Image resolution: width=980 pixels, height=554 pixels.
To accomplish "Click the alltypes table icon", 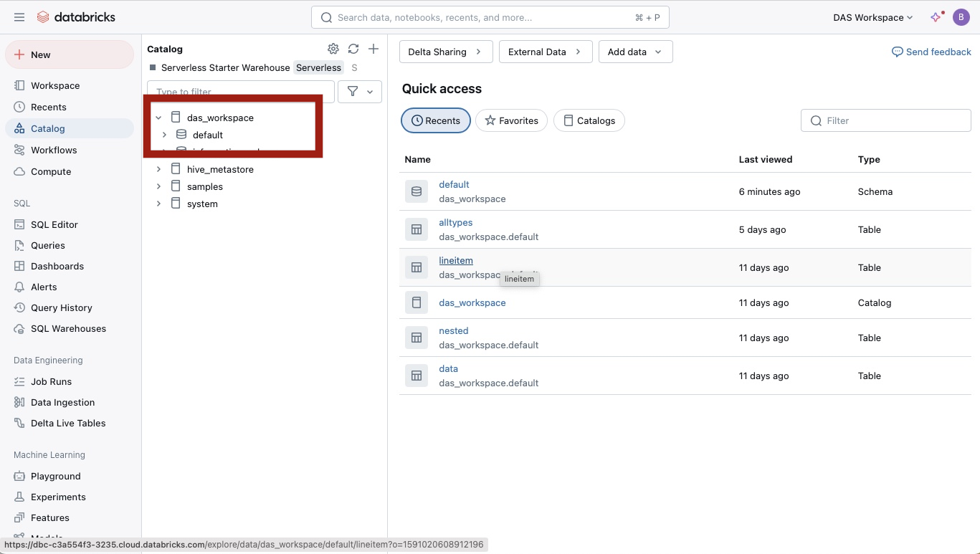I will click(417, 229).
